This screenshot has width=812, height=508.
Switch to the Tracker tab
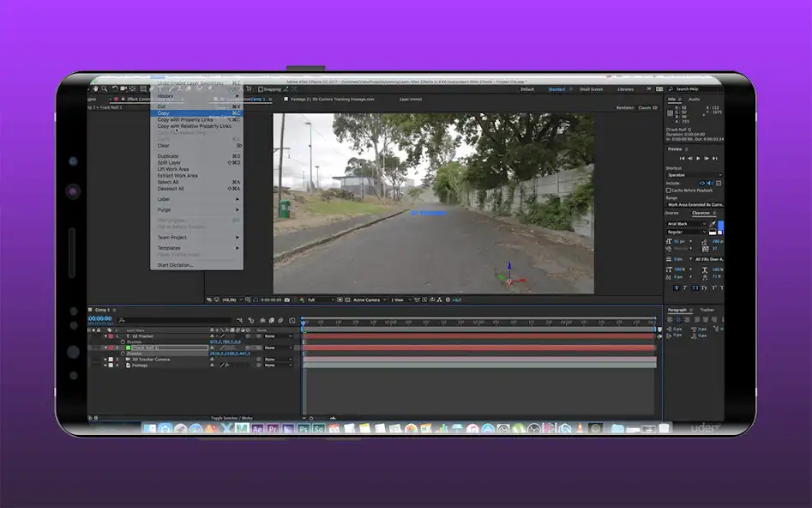tap(708, 309)
